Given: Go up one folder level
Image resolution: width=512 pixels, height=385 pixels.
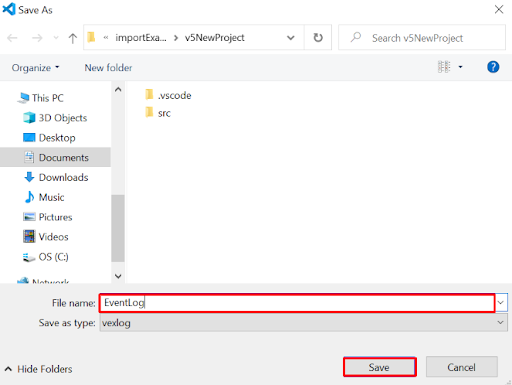Looking at the screenshot, I should coord(72,38).
